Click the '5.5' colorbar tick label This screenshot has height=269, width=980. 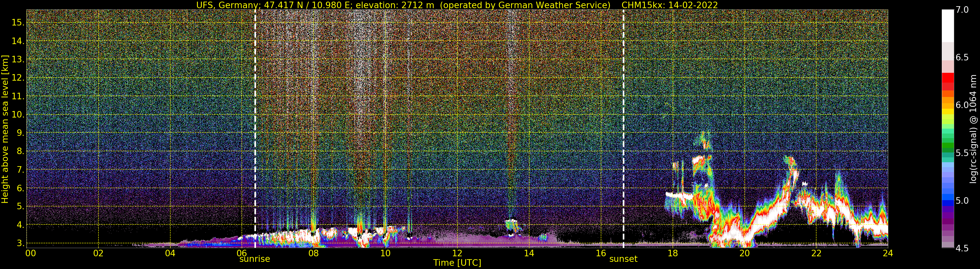pyautogui.click(x=962, y=153)
